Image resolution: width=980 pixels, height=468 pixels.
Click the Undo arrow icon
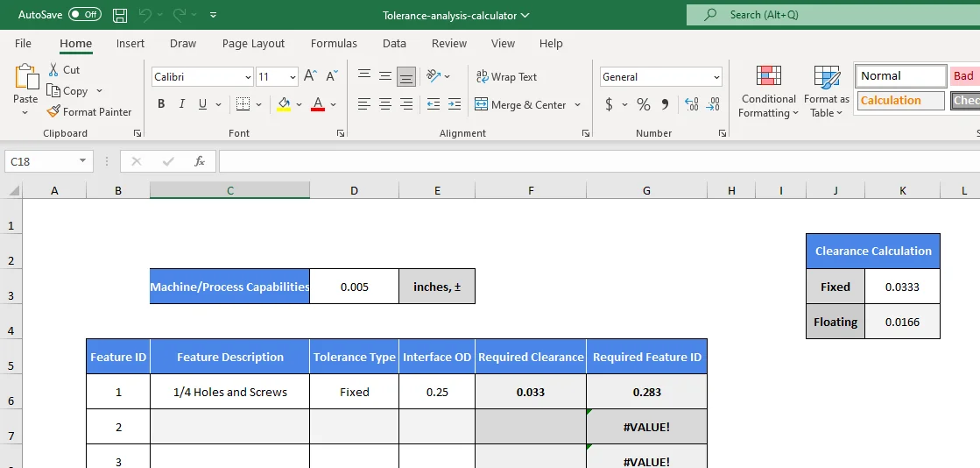coord(145,14)
